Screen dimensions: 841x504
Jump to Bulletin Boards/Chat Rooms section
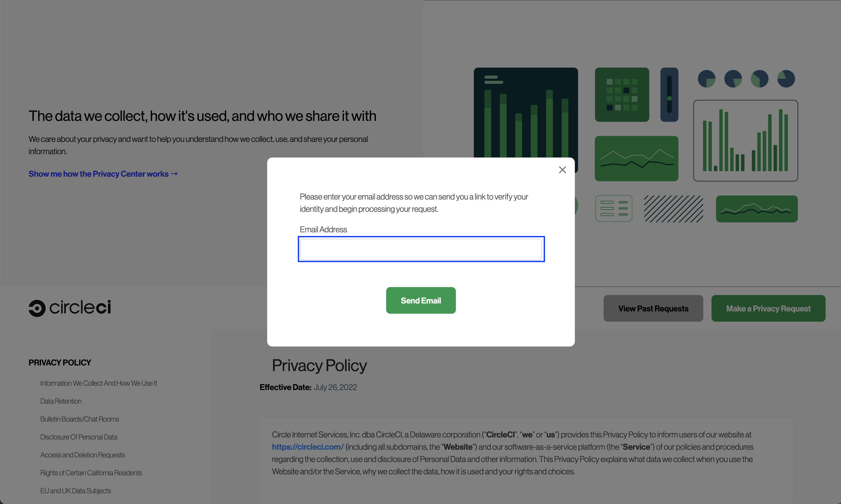[x=79, y=419]
